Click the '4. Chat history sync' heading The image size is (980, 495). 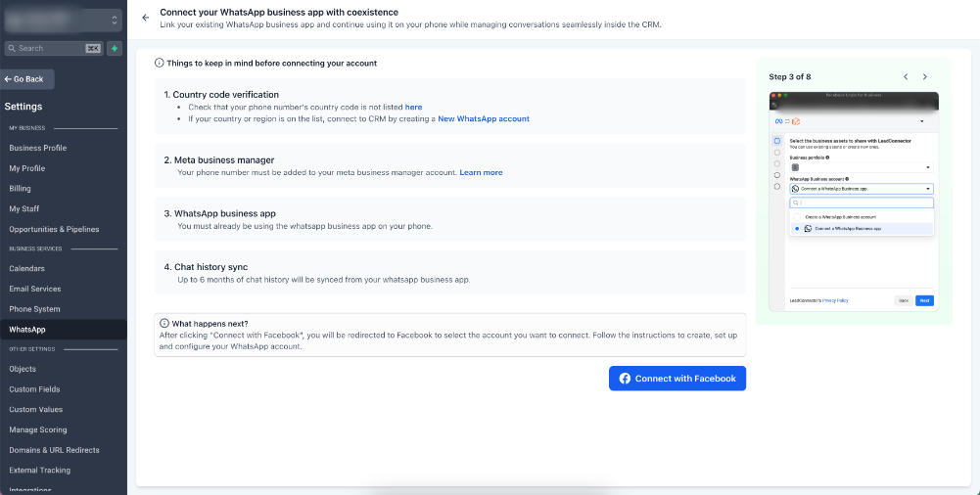pos(207,267)
